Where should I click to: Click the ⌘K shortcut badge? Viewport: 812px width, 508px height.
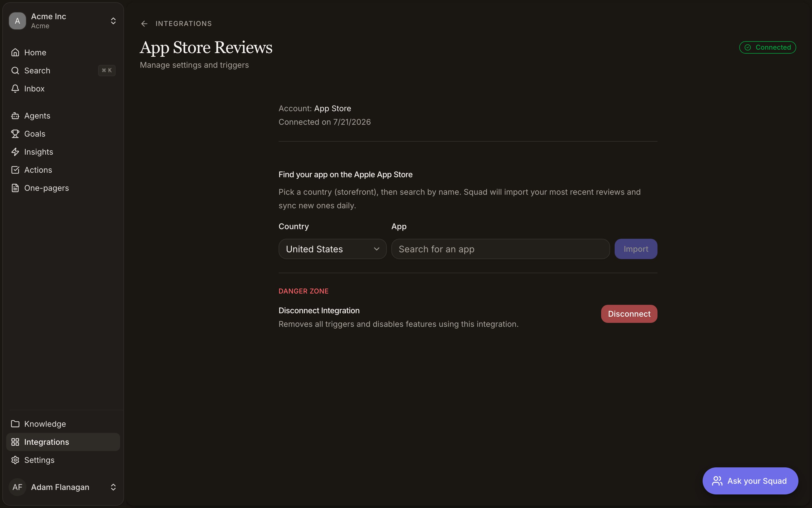pos(107,71)
